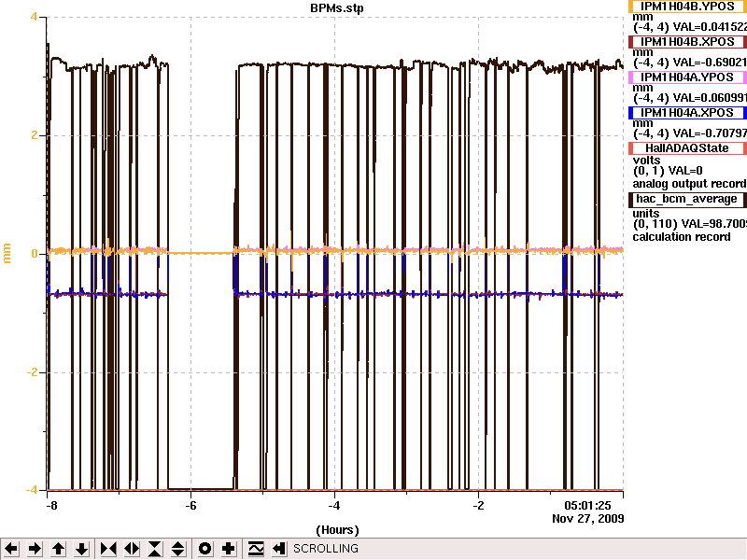This screenshot has height=560, width=747.
Task: Click the horizontal zoom-in bowtie icon
Action: click(108, 549)
